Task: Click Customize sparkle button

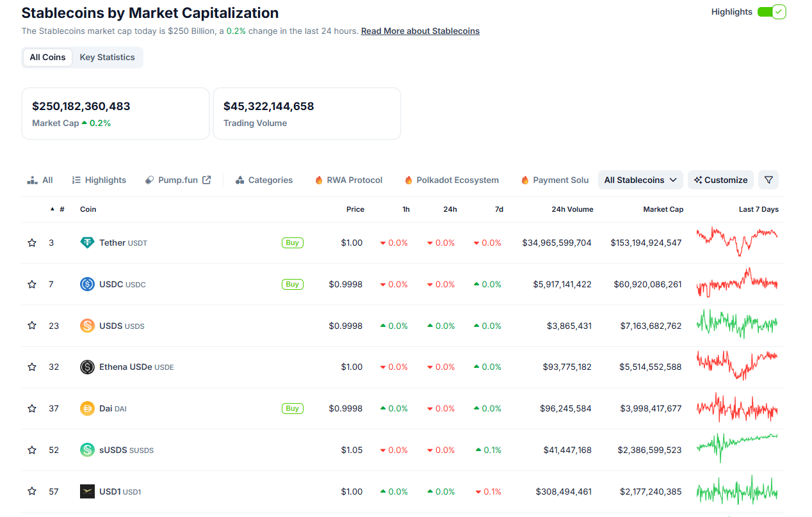Action: [x=720, y=180]
